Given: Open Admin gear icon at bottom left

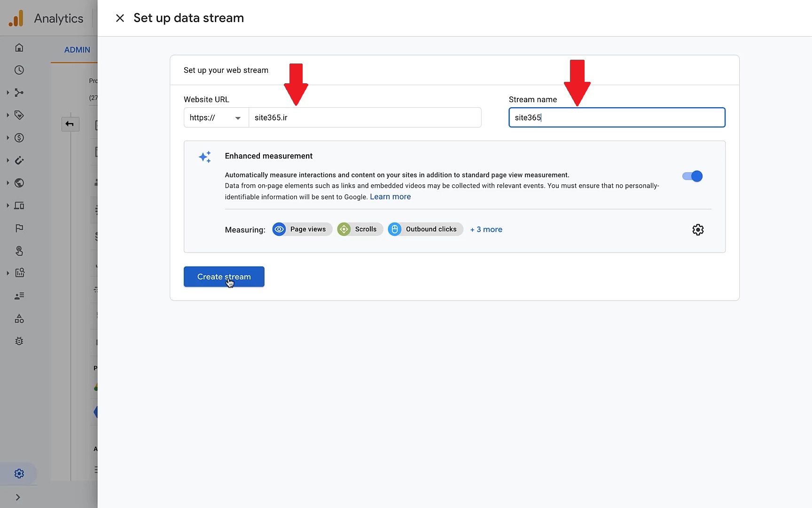Looking at the screenshot, I should (19, 474).
